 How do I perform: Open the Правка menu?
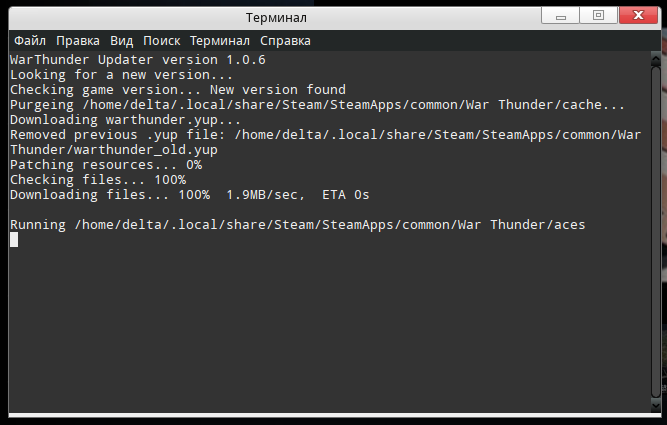(x=77, y=41)
